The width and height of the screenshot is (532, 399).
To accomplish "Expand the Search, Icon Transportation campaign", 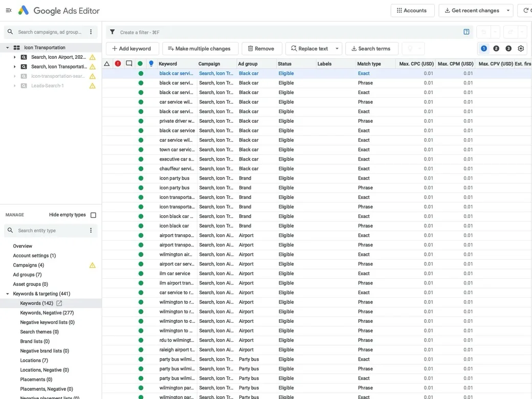I will [x=15, y=66].
